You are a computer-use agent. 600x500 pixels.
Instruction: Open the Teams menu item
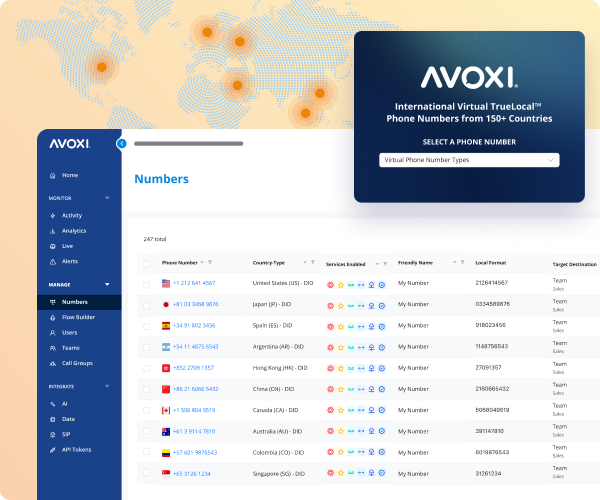(x=70, y=347)
